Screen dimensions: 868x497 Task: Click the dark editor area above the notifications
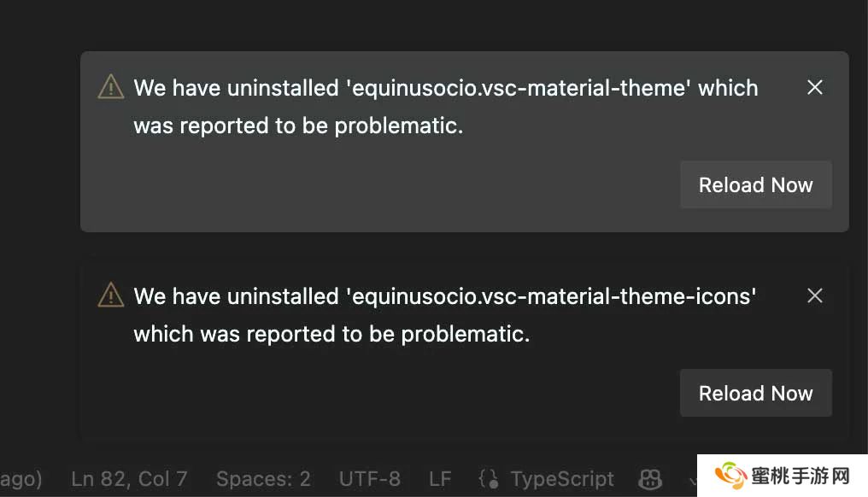(427, 24)
